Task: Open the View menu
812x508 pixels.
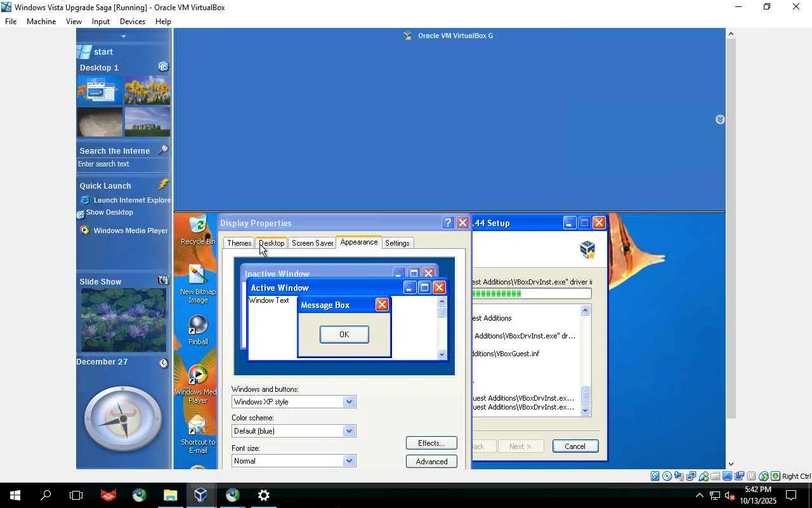Action: coord(74,22)
